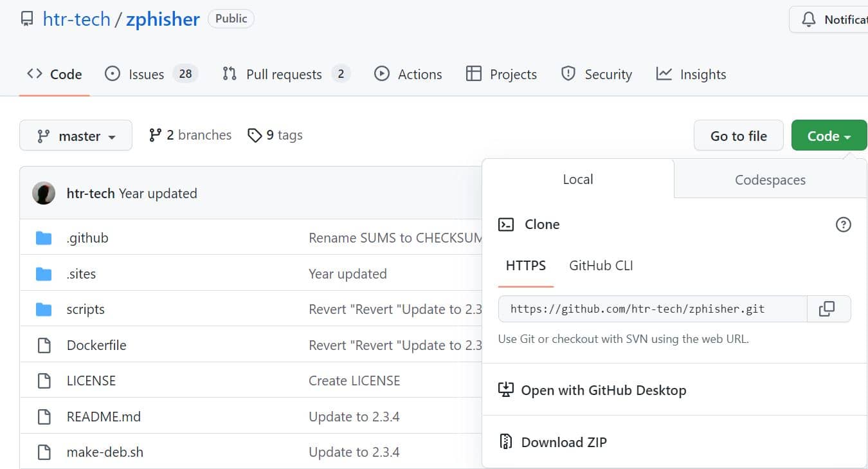Click the copy URL to clipboard icon
Viewport: 868px width, 469px height.
(827, 309)
